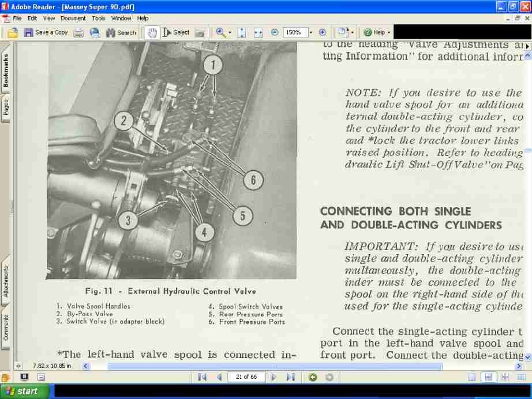Zoom out using the minus icon
Image resolution: width=532 pixels, height=399 pixels.
click(275, 32)
